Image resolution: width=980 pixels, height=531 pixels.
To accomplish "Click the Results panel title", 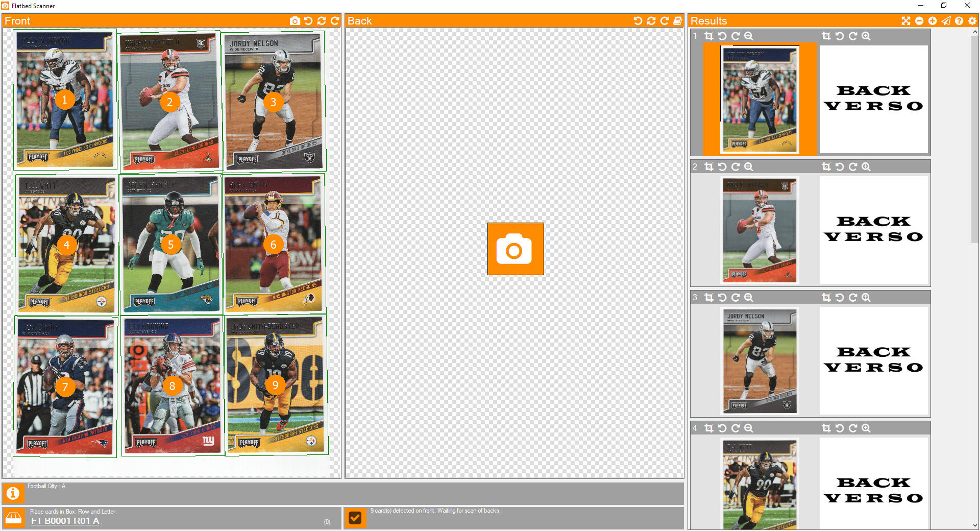I will coord(708,21).
